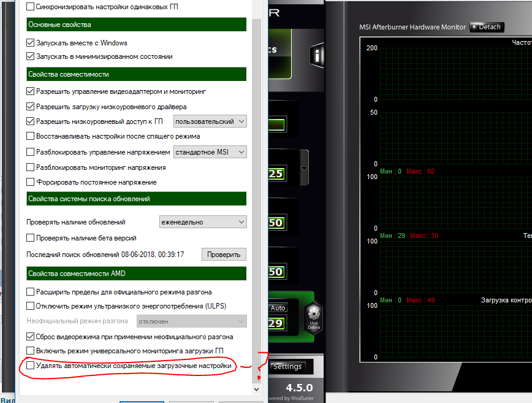Viewport: 532px width, 403px height.
Task: Click the User Define gear icon
Action: coord(314,318)
